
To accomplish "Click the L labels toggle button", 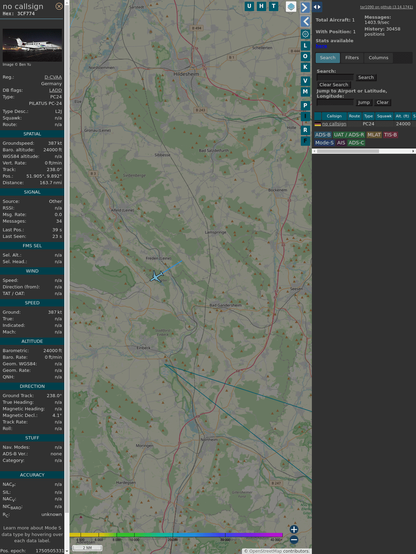I will click(x=305, y=46).
